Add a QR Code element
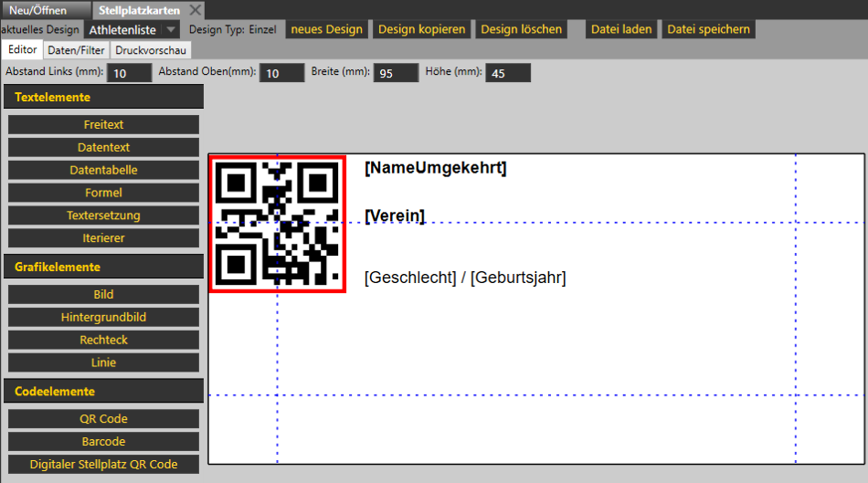 coord(103,419)
